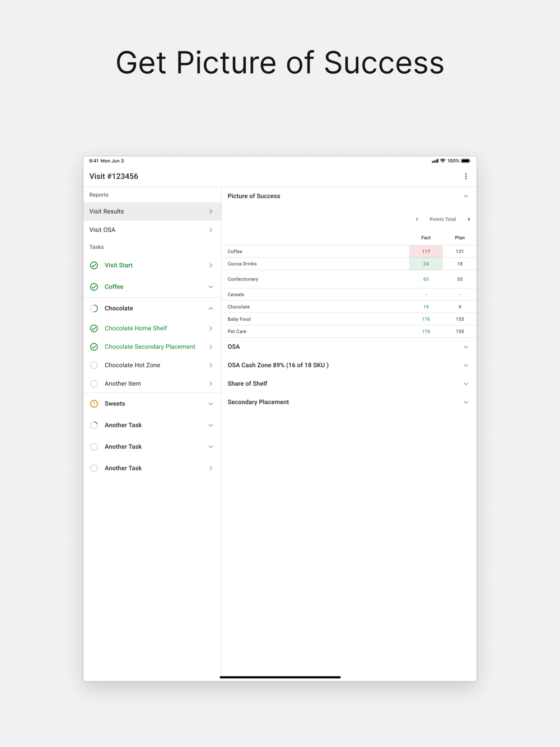Open Visit Results chevron arrow

click(x=211, y=212)
